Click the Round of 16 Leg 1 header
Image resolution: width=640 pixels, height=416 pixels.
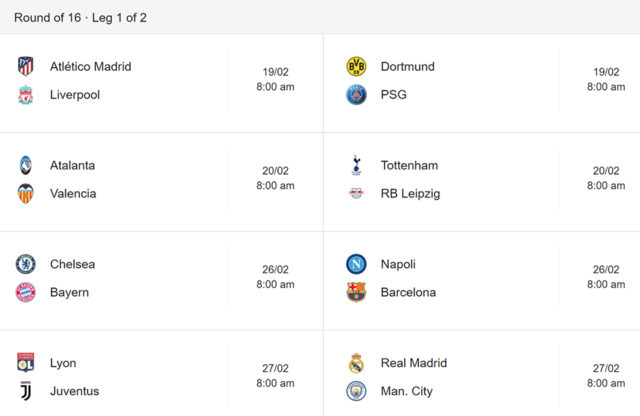80,18
